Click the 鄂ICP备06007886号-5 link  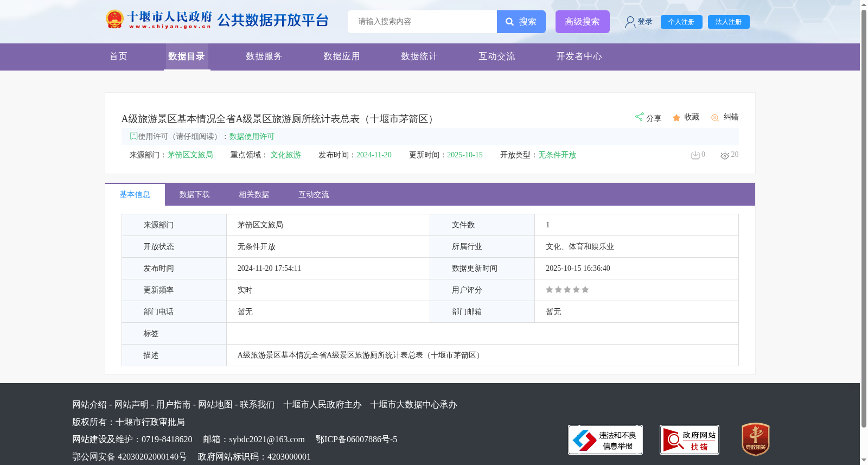click(x=356, y=439)
